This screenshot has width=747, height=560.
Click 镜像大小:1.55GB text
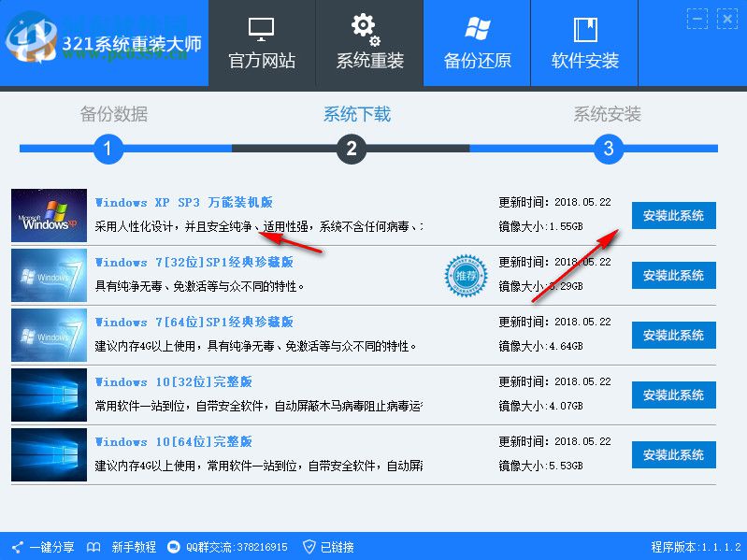click(x=540, y=226)
